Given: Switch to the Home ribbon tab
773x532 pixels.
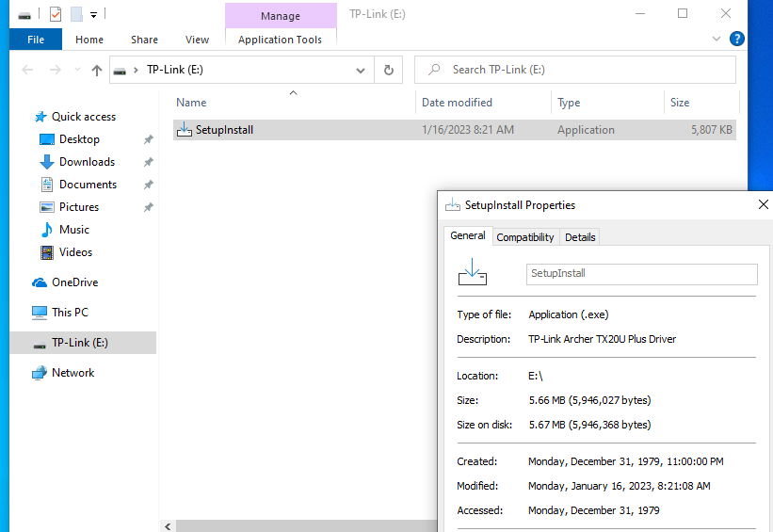Looking at the screenshot, I should (89, 40).
